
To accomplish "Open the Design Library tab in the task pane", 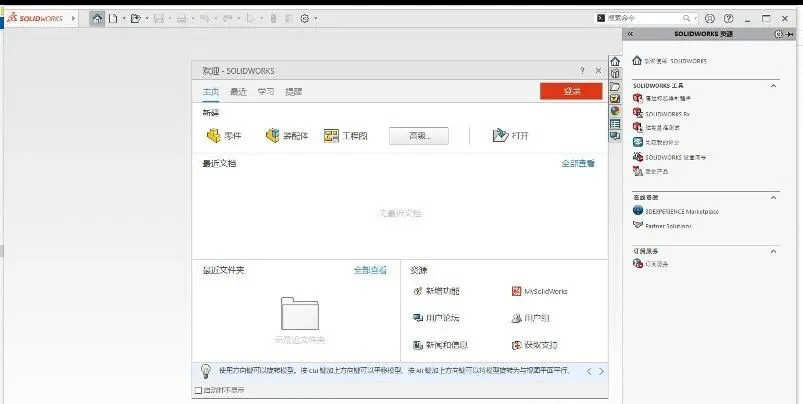I will click(x=615, y=74).
